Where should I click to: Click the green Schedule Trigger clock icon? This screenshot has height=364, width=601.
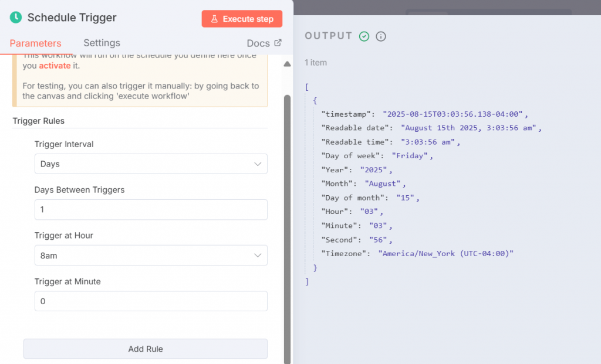point(16,18)
